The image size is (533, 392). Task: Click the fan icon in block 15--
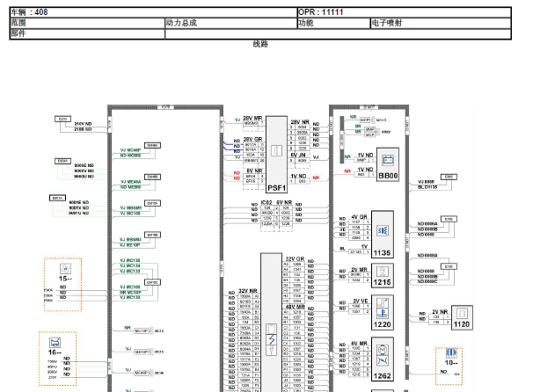tap(65, 269)
